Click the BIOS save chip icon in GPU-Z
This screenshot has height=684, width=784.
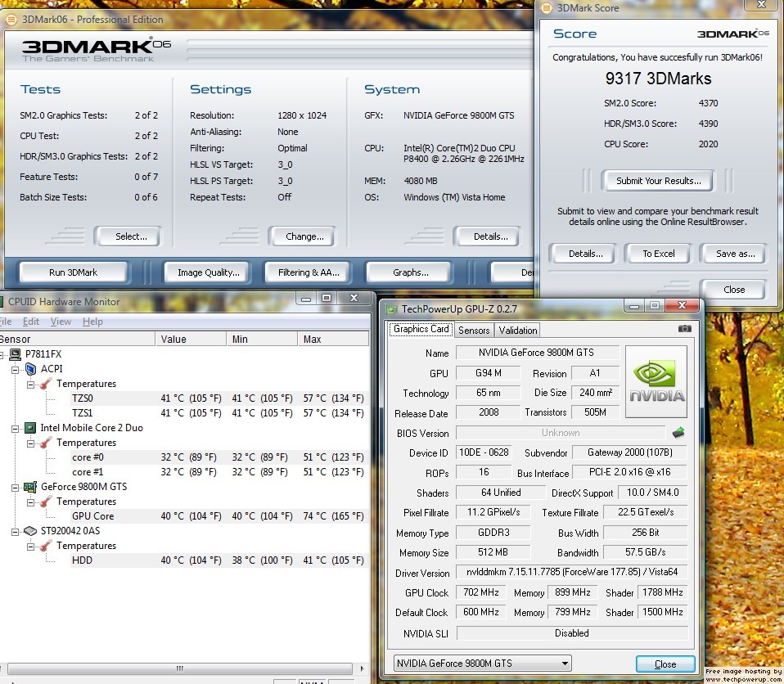[678, 433]
